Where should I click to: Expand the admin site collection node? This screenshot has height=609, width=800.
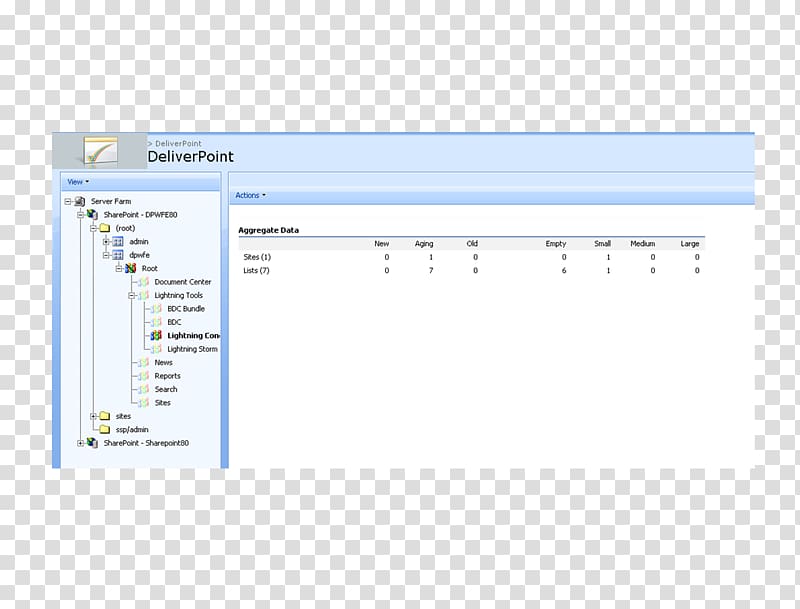106,241
